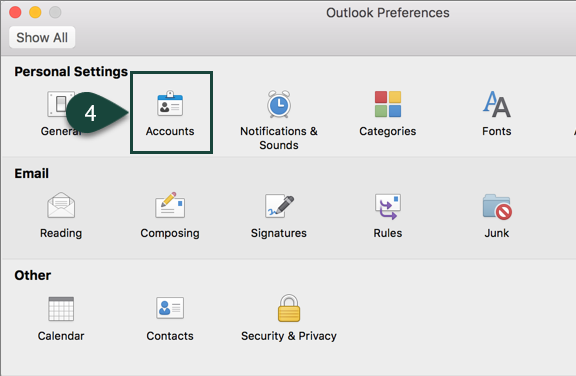576x376 pixels.
Task: Click the yellow padlock Security icon
Action: click(289, 308)
